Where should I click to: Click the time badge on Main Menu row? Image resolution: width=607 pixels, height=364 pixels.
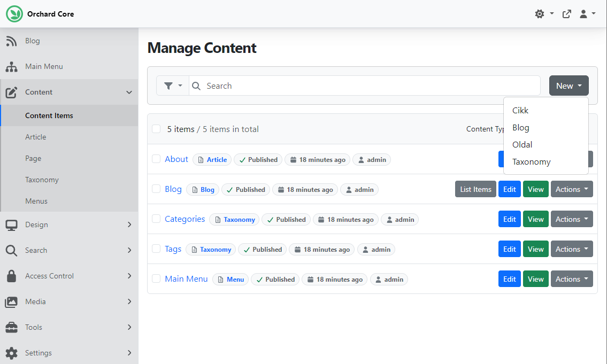pyautogui.click(x=334, y=280)
